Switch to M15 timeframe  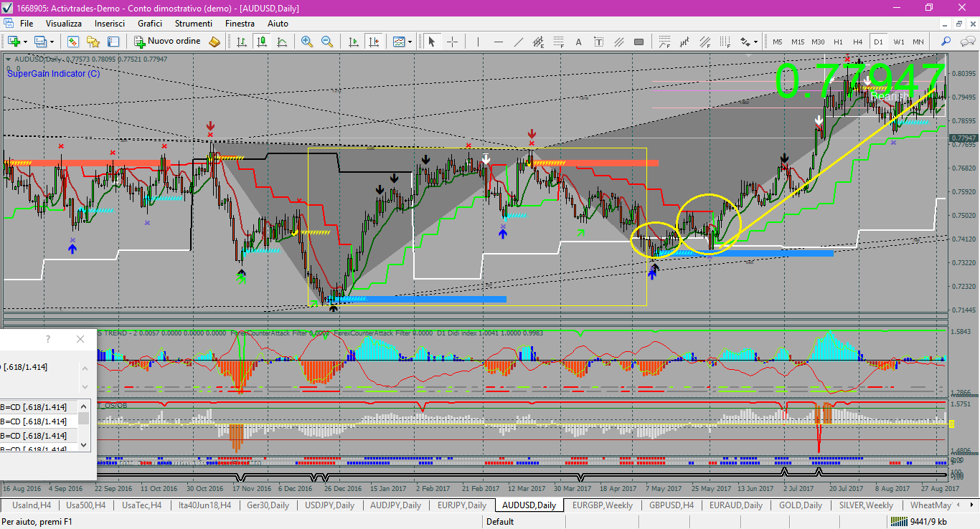798,42
